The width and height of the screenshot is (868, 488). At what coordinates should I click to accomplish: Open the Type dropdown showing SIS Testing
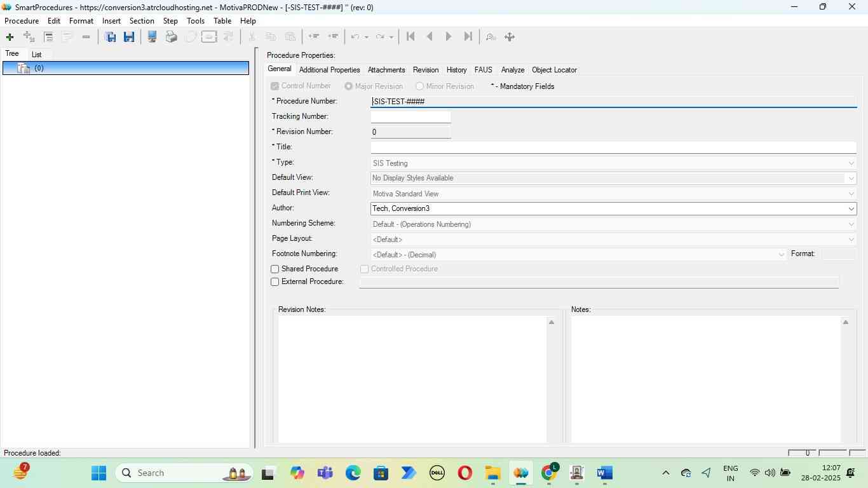[x=851, y=163]
